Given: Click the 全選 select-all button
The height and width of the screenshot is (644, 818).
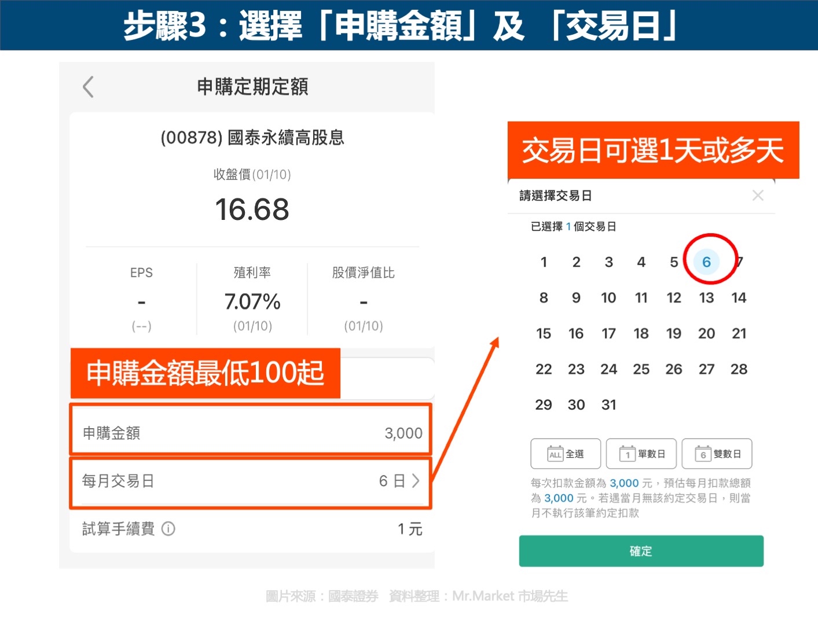Looking at the screenshot, I should (x=566, y=454).
